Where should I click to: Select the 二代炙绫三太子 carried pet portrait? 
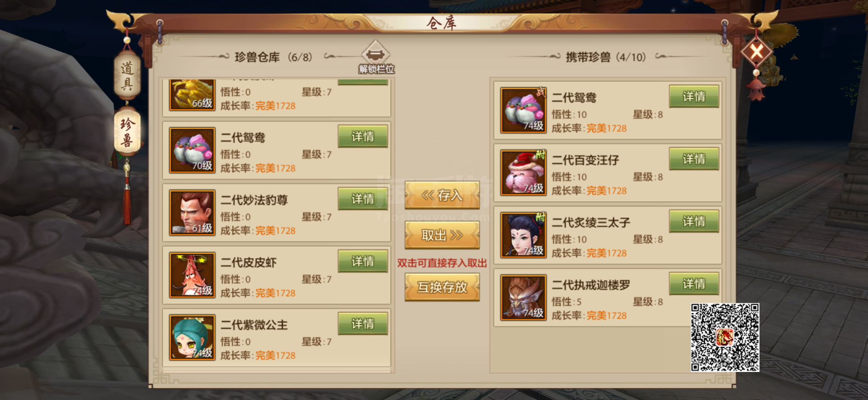pos(524,235)
